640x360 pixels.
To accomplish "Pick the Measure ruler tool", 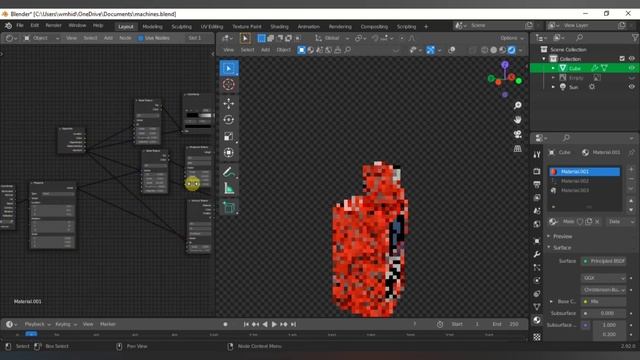I will 229,188.
